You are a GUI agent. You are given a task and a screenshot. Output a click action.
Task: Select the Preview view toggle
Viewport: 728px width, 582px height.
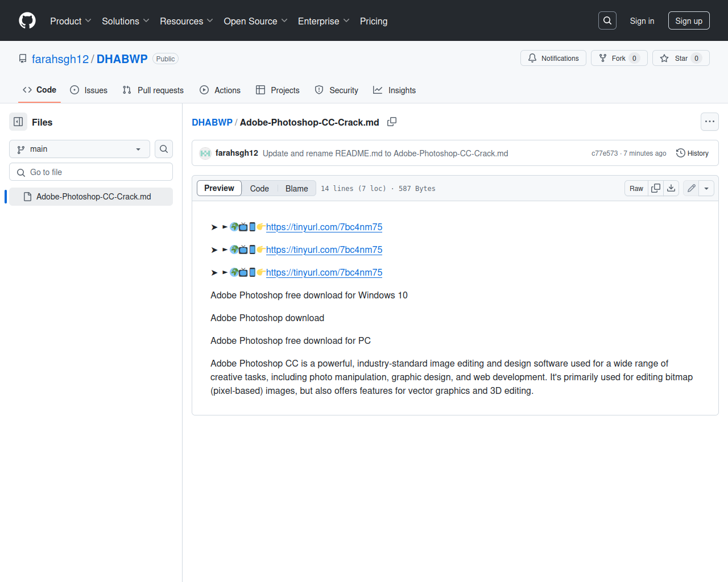click(219, 188)
